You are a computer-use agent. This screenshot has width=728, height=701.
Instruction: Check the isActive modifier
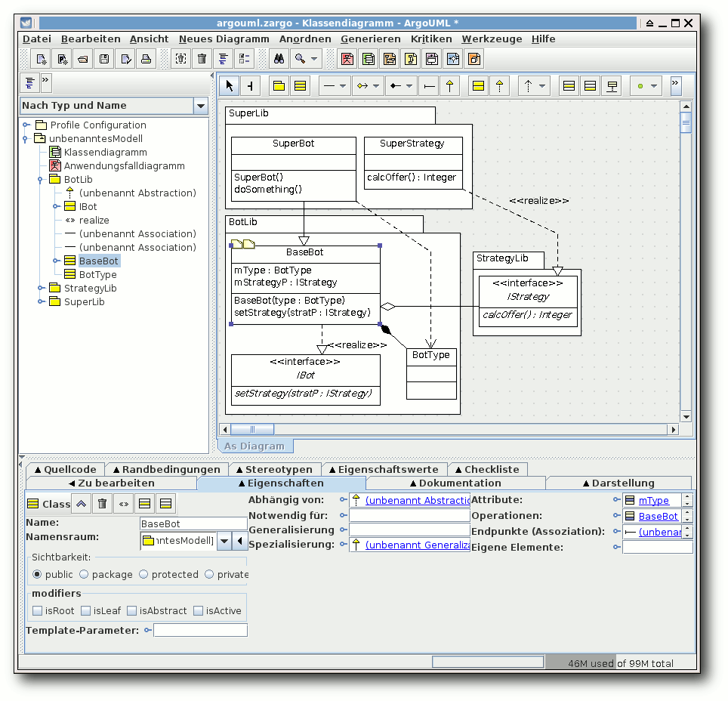199,611
